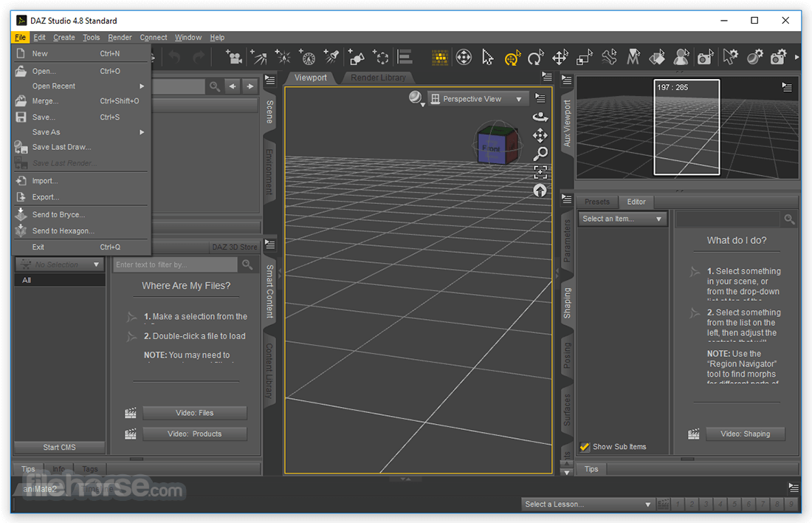Open the draw style sphere dropdown
The image size is (812, 523).
[x=416, y=98]
